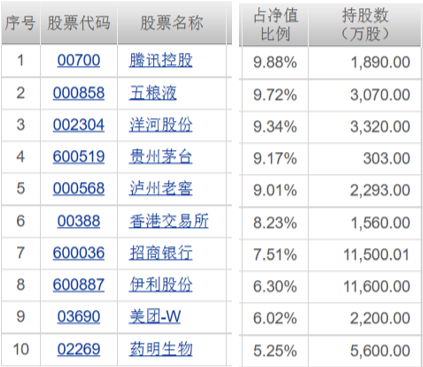Click the 11,500.01 shares cell
The image size is (423, 367).
point(365,255)
